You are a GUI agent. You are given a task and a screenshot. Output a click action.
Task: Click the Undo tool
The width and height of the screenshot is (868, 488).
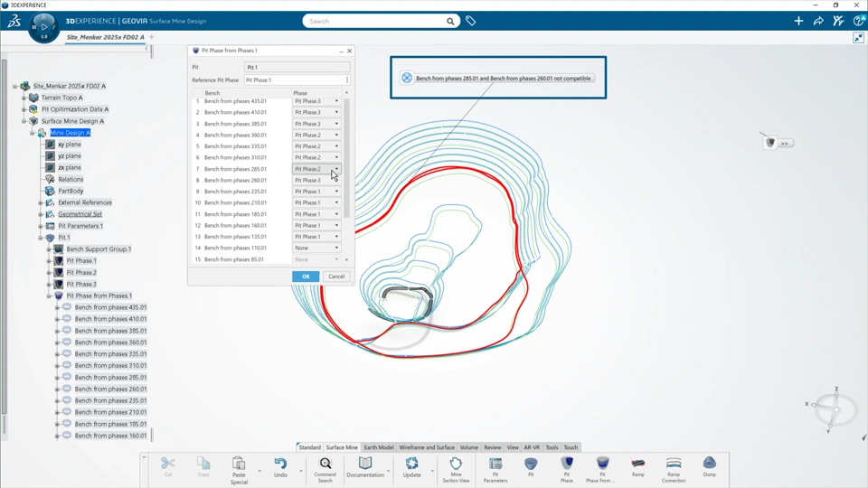coord(280,466)
